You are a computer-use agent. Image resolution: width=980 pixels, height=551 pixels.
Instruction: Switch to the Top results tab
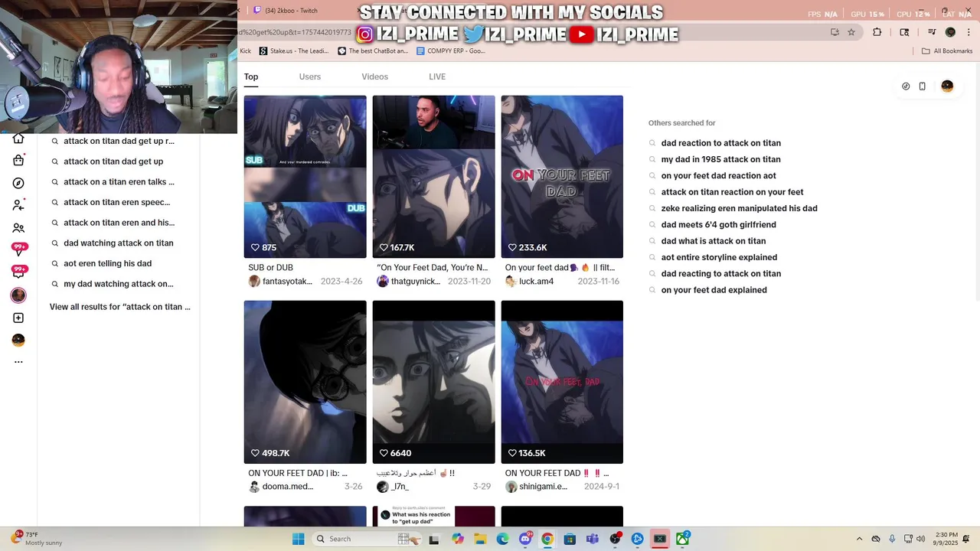tap(251, 77)
